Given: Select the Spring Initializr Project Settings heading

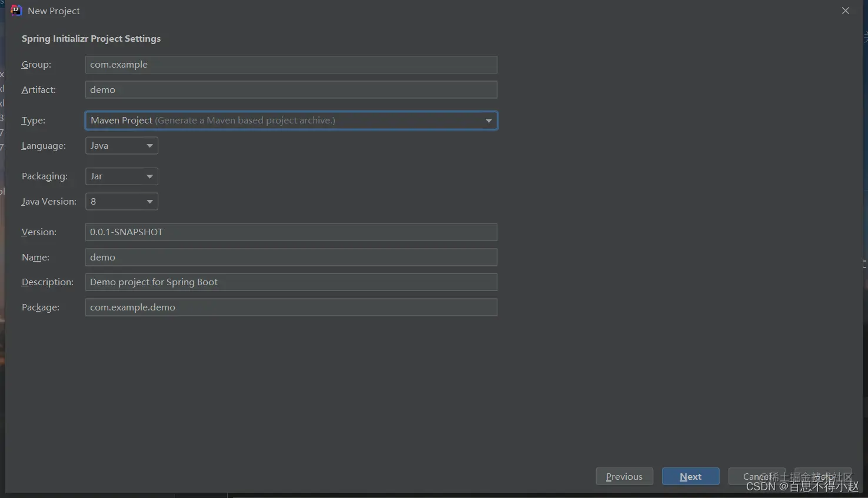Looking at the screenshot, I should point(91,39).
